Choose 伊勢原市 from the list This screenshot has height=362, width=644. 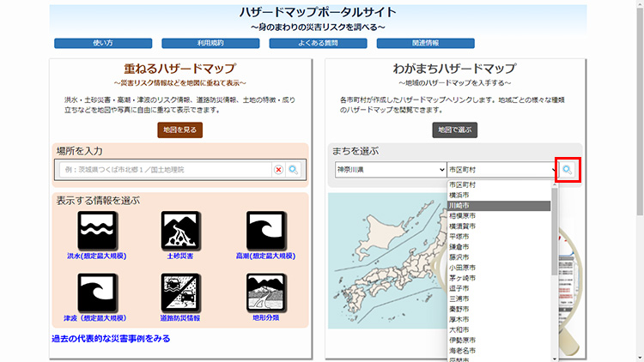(499, 341)
